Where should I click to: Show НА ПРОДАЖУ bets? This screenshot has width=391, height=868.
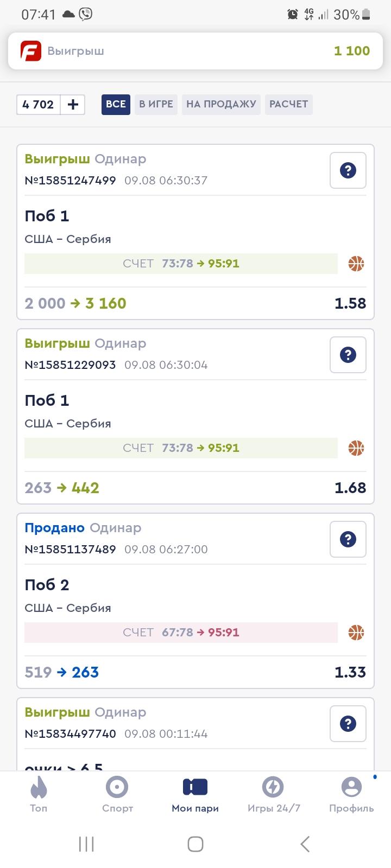click(x=221, y=104)
